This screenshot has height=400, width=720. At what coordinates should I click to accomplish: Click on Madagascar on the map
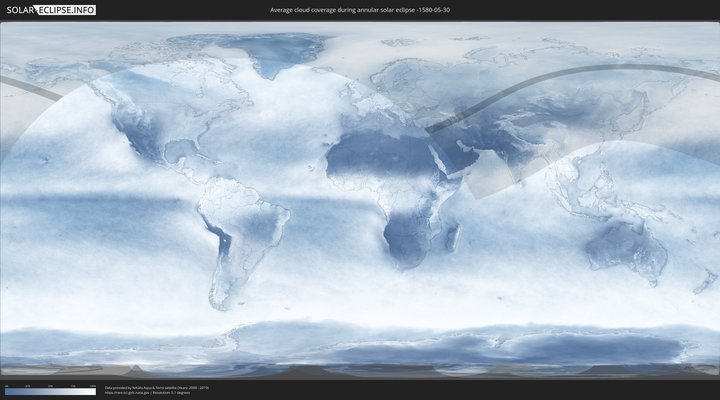pyautogui.click(x=454, y=238)
